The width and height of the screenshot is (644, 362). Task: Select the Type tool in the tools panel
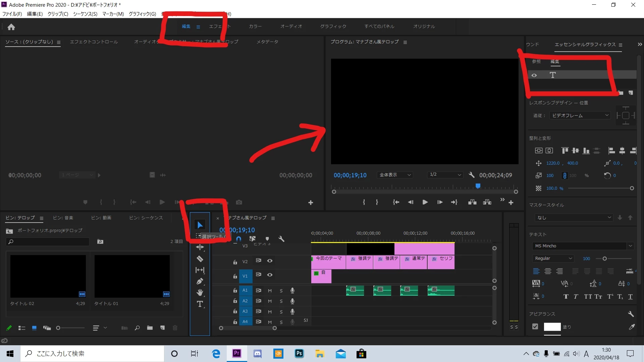pos(200,304)
